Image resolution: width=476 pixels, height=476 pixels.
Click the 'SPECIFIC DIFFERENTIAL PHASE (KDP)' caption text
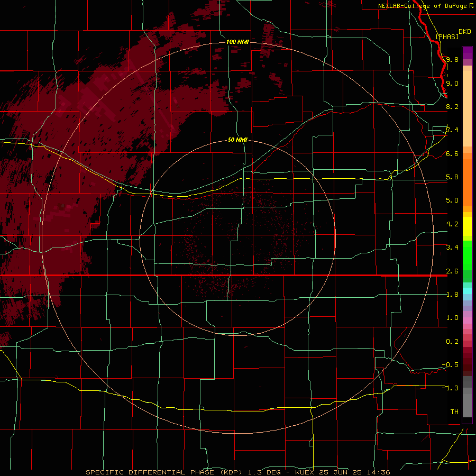pos(164,472)
